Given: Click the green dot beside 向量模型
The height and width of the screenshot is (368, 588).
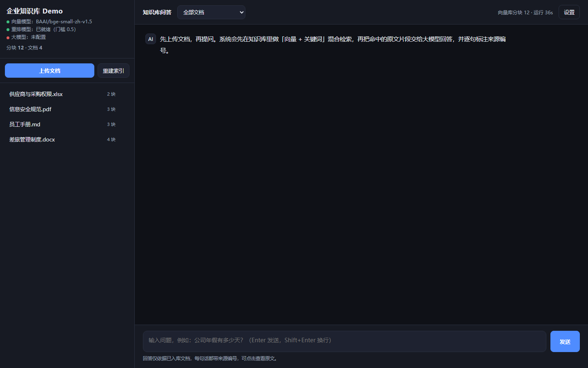Looking at the screenshot, I should click(8, 22).
